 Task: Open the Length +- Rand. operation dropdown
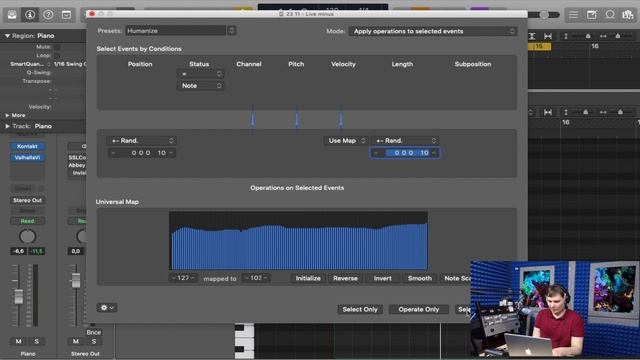pyautogui.click(x=404, y=140)
